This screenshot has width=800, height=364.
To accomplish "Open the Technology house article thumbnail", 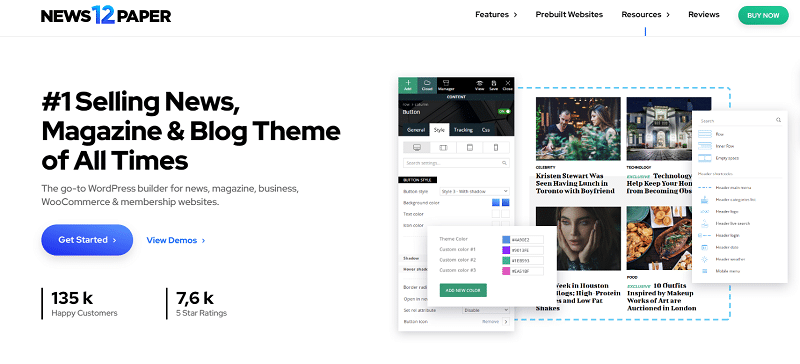I will click(x=668, y=129).
